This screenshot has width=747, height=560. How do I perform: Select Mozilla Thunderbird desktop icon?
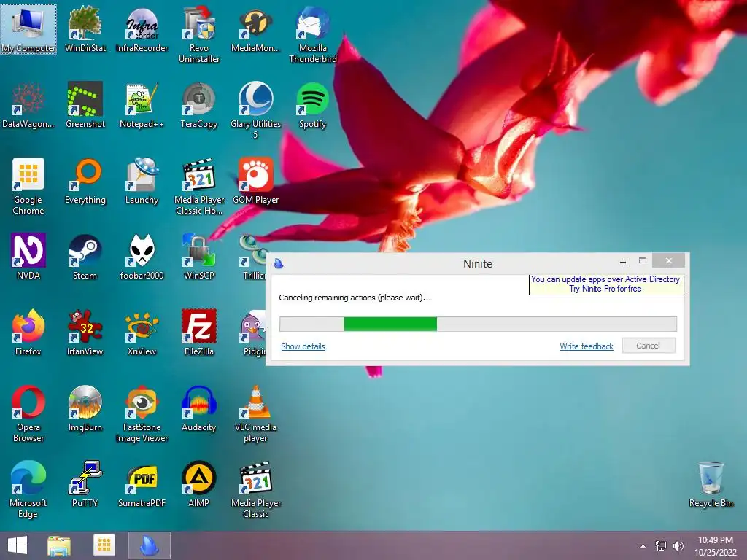coord(312,34)
